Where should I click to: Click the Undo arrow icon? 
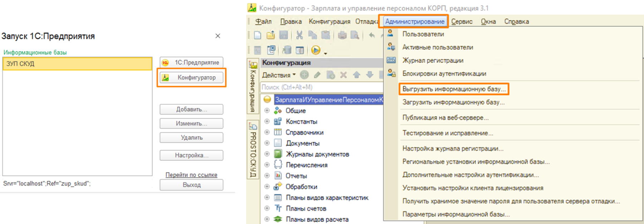[x=372, y=35]
